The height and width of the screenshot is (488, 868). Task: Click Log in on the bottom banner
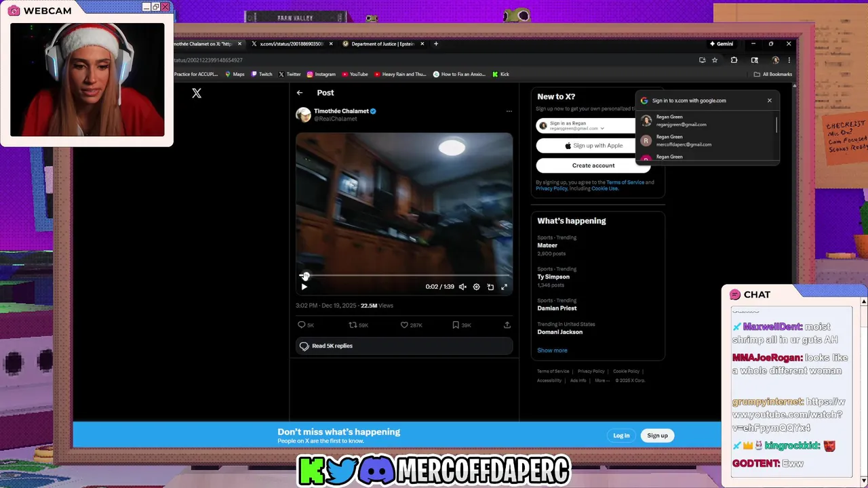pyautogui.click(x=621, y=435)
